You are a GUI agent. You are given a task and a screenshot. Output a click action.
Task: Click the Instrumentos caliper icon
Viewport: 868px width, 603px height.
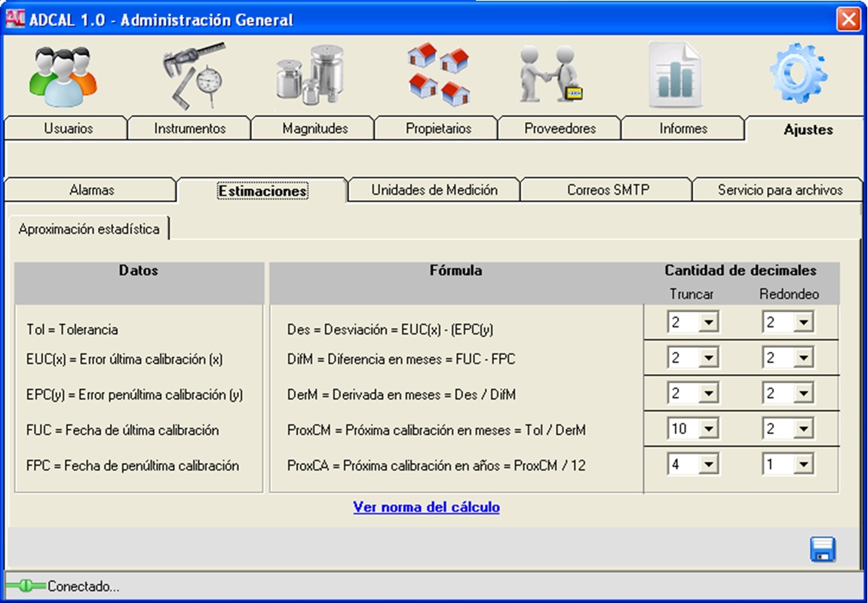click(x=193, y=75)
